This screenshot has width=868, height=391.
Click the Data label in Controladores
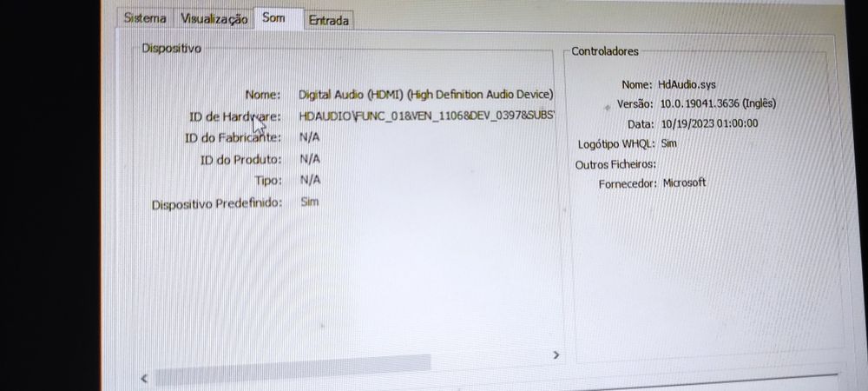click(x=641, y=124)
